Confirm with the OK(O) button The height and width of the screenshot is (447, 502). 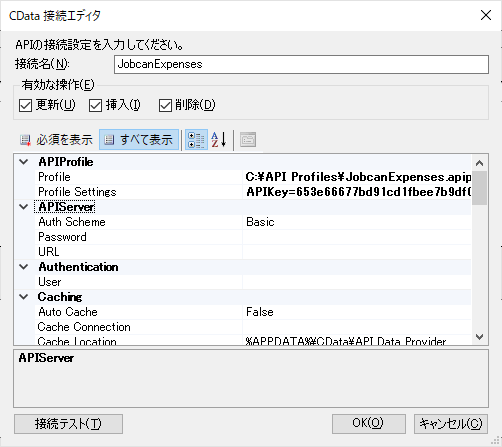[369, 424]
